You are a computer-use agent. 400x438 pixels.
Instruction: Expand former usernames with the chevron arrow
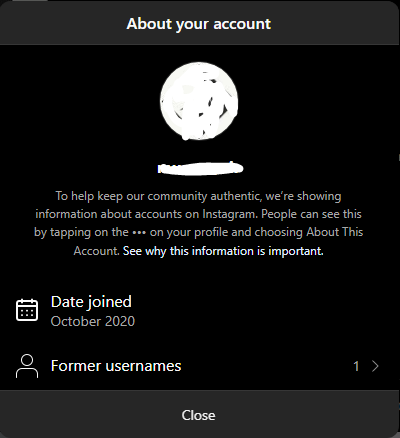375,366
